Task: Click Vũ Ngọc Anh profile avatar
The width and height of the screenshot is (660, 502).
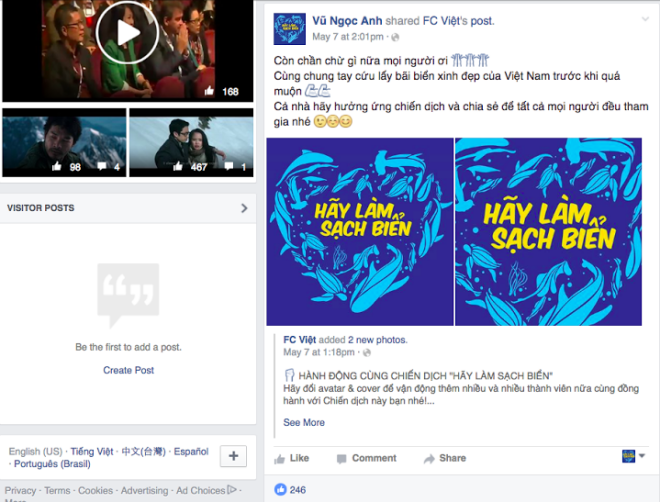Action: [x=291, y=28]
